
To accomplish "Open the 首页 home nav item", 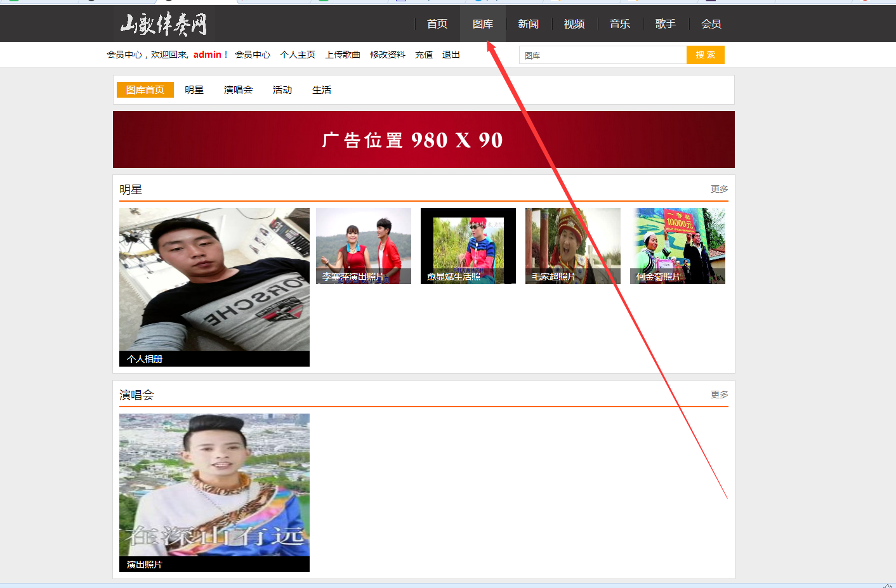I will click(x=437, y=24).
